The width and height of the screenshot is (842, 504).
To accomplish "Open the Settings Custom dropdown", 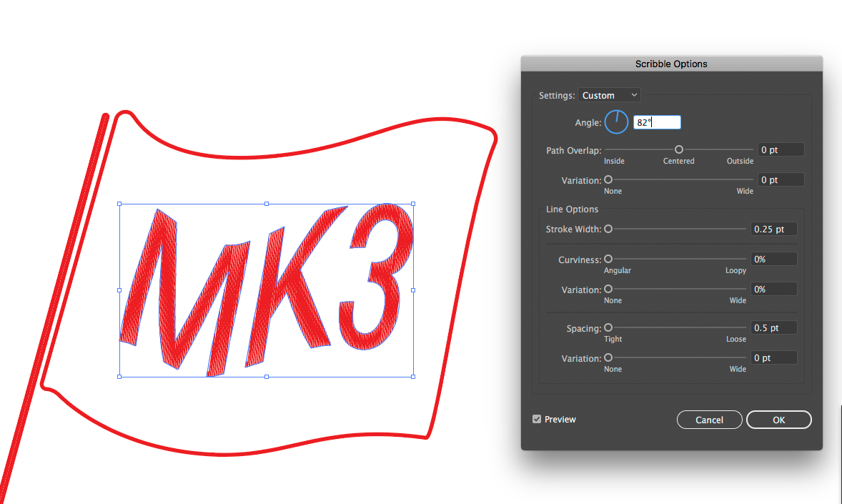I will [x=609, y=95].
